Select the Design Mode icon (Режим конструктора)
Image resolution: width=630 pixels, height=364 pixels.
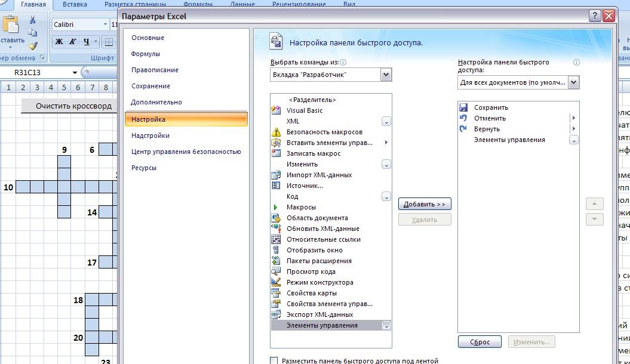[276, 282]
